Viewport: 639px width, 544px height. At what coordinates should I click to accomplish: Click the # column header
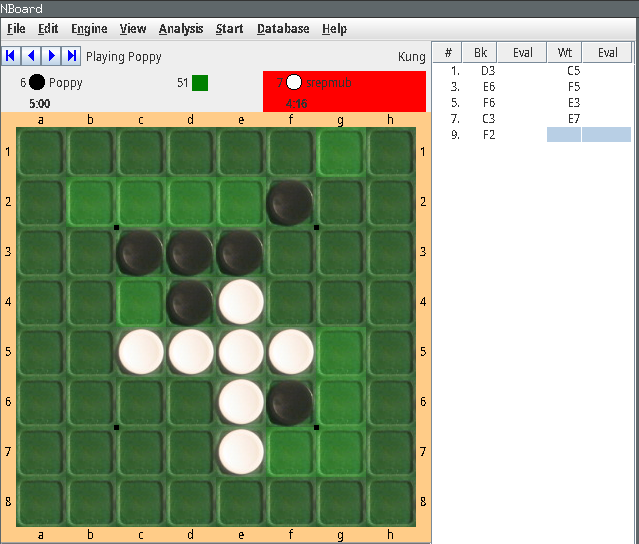coord(447,52)
